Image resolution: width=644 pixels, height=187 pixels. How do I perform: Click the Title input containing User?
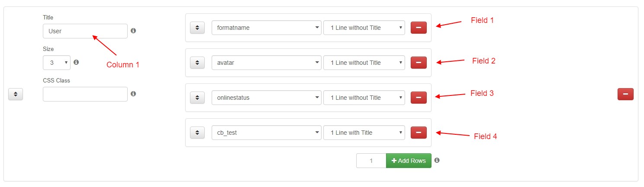[x=85, y=31]
